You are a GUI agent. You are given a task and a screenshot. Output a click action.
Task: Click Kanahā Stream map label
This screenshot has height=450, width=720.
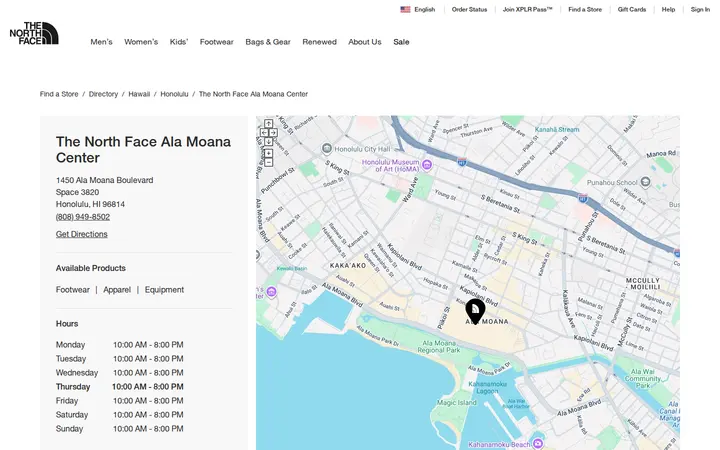pyautogui.click(x=557, y=129)
